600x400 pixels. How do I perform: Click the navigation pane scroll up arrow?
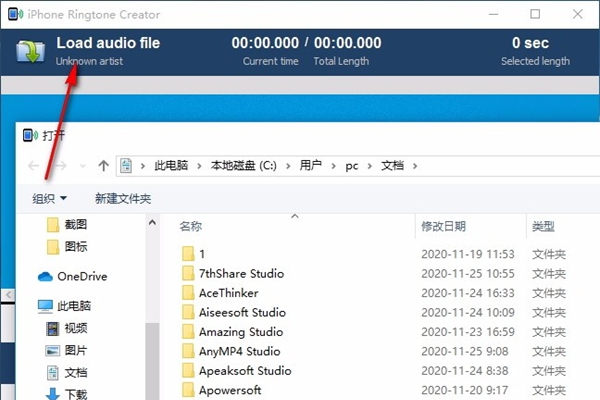click(x=152, y=223)
